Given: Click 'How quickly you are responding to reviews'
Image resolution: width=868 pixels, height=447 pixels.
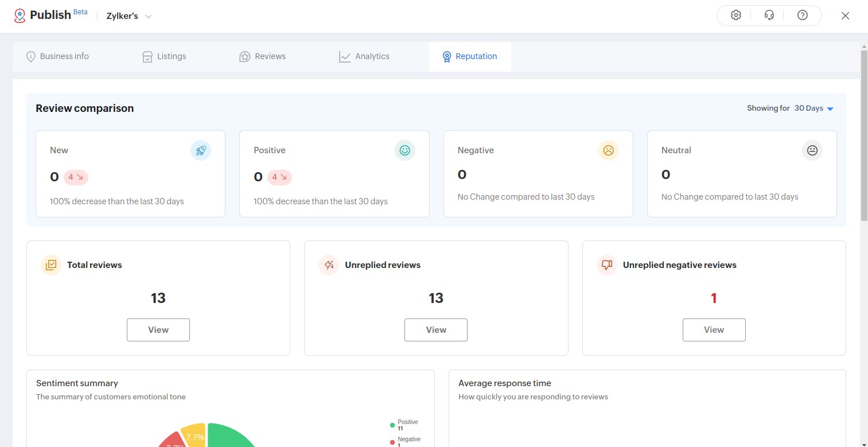Looking at the screenshot, I should [x=533, y=397].
